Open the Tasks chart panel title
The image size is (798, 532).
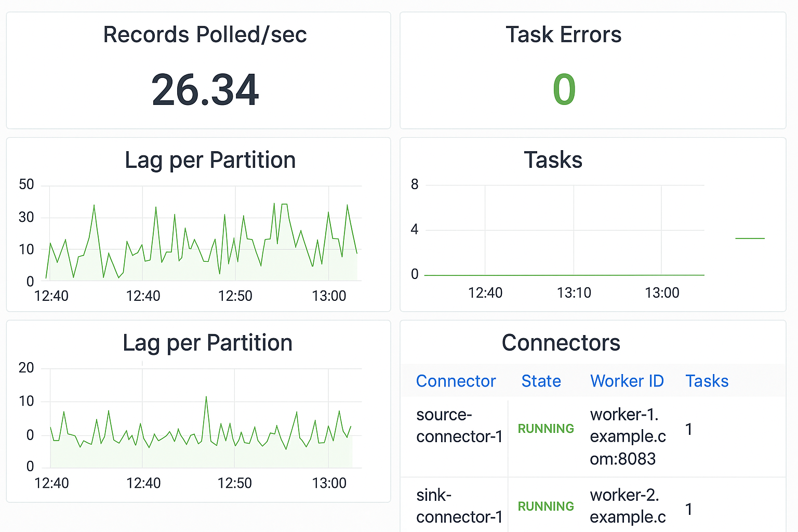(553, 160)
